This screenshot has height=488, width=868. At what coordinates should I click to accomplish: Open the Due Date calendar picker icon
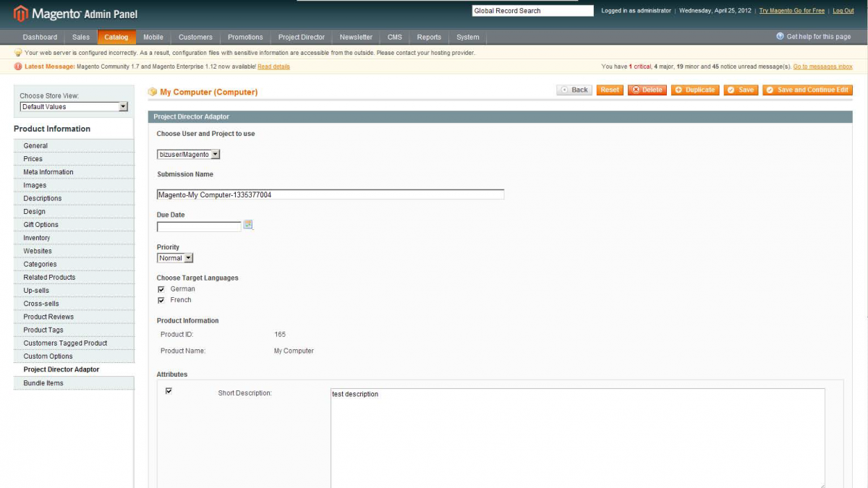[x=247, y=225]
